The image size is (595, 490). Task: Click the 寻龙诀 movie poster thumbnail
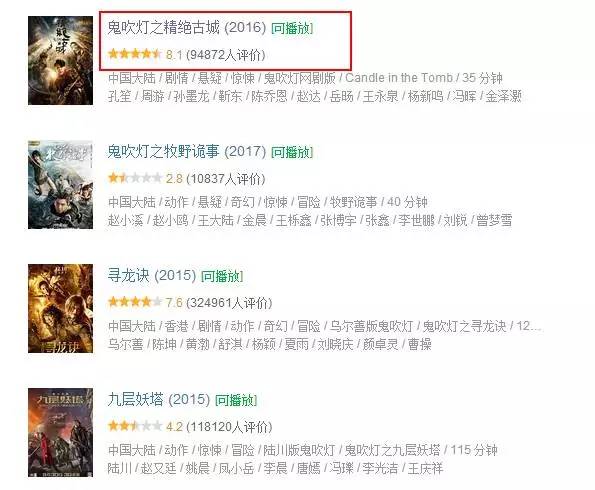pyautogui.click(x=60, y=308)
